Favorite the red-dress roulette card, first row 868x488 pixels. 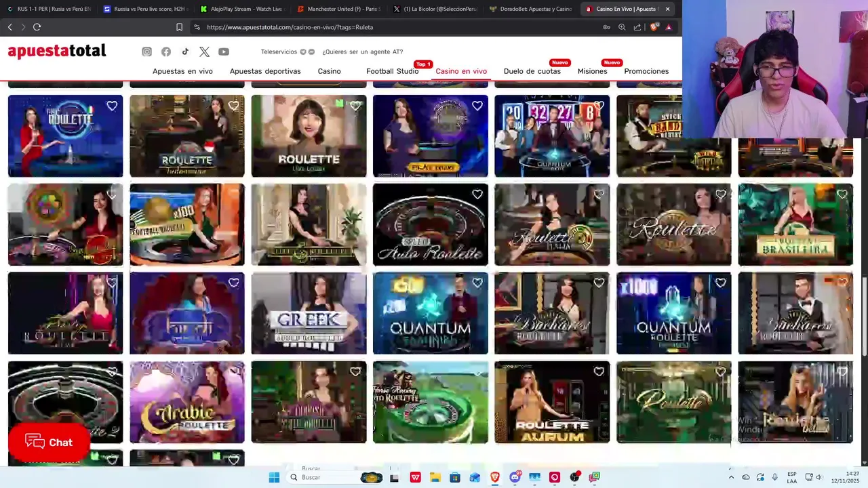click(112, 106)
